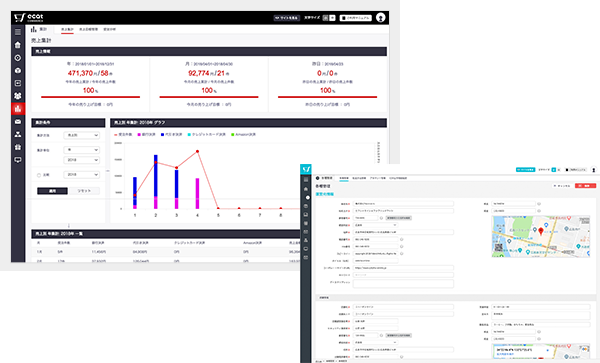
Task: Click bar-chart 集計 icon beside the tabs
Action: [34, 29]
